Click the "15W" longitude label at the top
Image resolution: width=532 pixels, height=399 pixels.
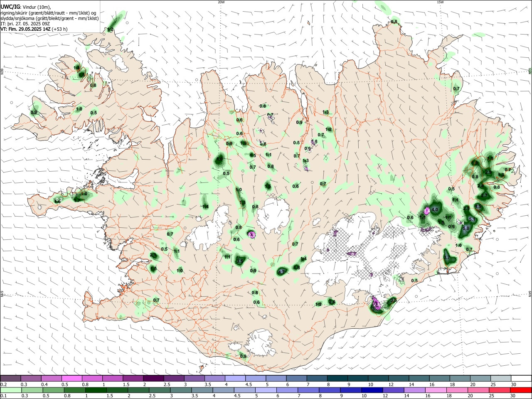pos(440,2)
